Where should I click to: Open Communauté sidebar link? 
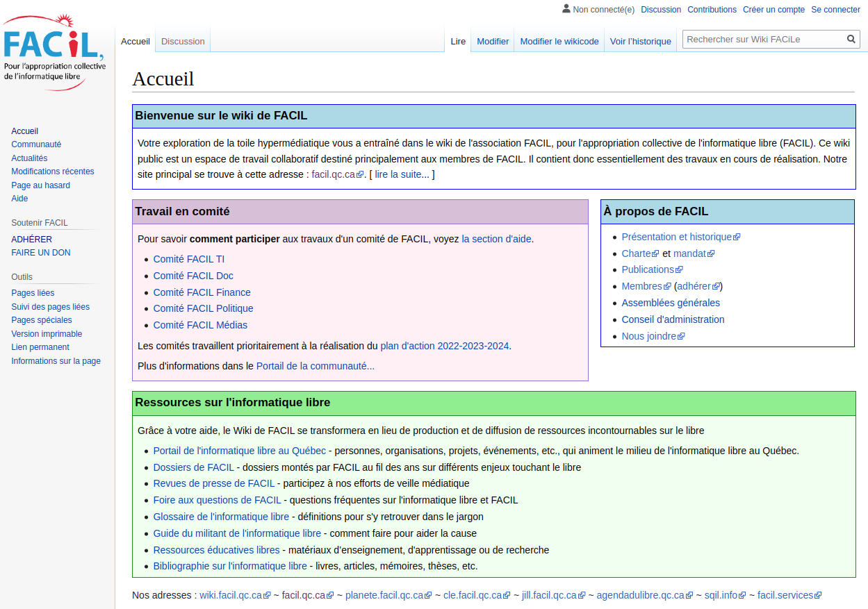click(36, 144)
